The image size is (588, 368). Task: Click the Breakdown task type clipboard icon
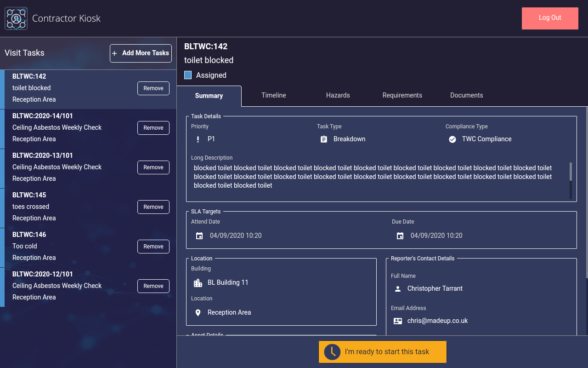324,139
